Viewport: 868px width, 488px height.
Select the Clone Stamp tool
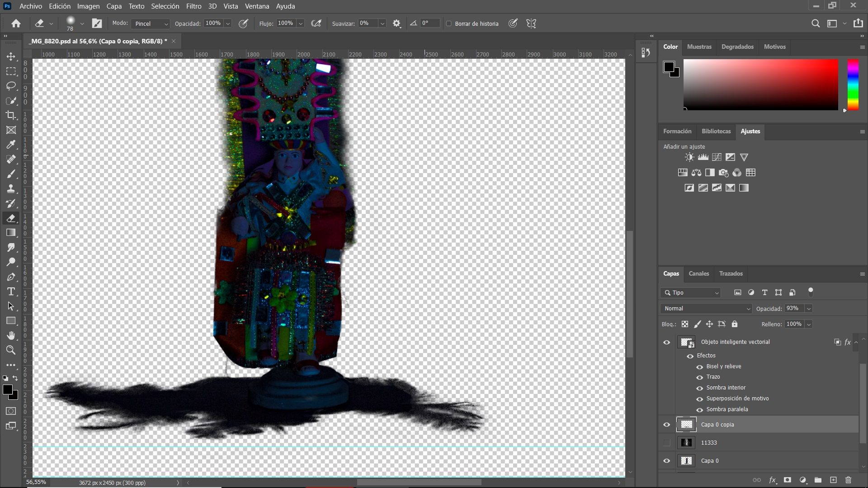pyautogui.click(x=11, y=188)
